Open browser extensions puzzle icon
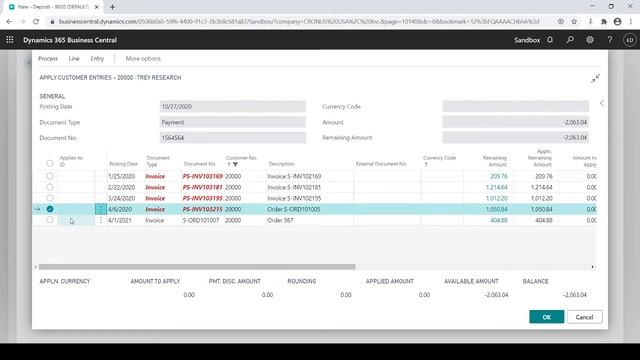This screenshot has width=640, height=360. 604,22
